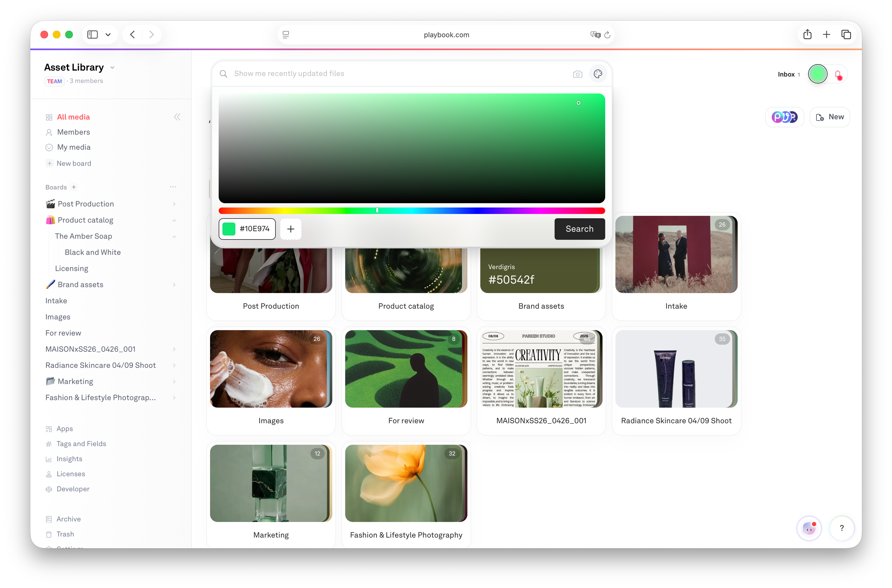Open Safari sidebar dropdown arrow
892x588 pixels.
[x=108, y=35]
